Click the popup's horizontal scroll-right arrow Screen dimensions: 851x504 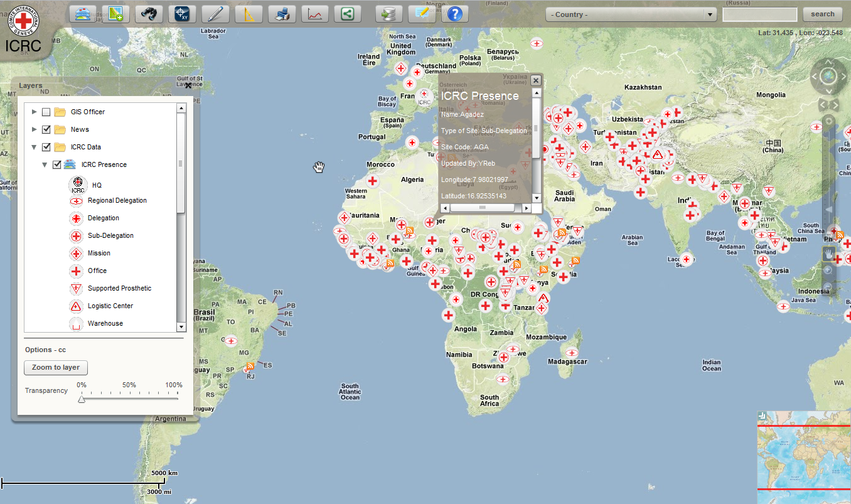coord(527,207)
